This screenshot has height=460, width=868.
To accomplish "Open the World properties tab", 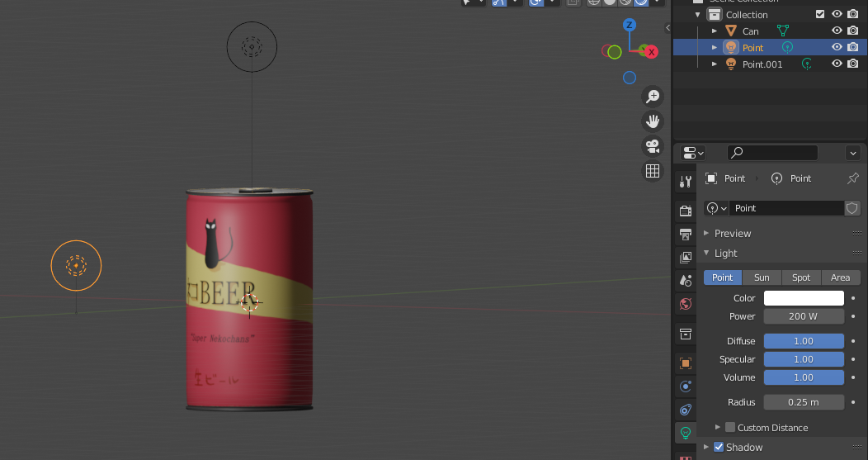I will pos(686,304).
